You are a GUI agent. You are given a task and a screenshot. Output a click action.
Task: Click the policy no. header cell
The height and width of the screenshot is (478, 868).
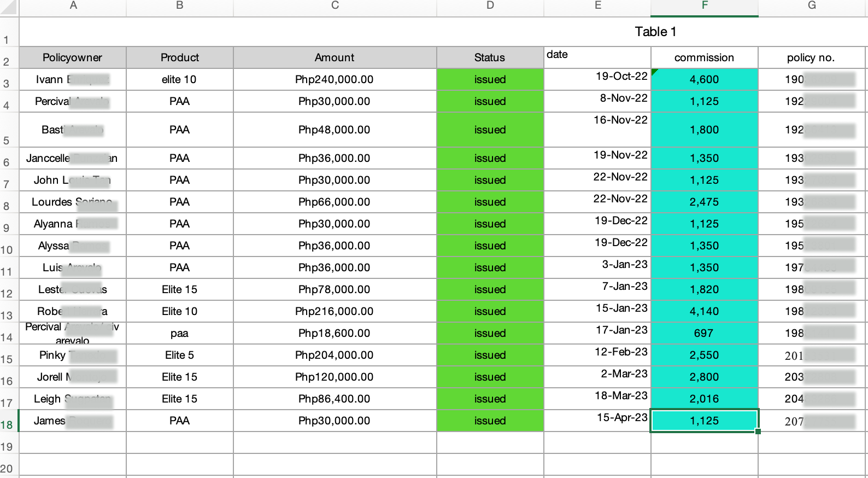tap(811, 57)
